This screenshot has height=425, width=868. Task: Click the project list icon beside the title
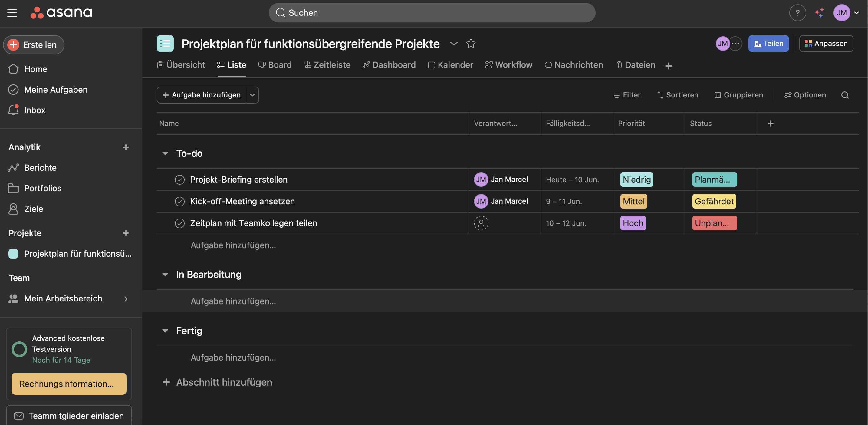click(165, 44)
